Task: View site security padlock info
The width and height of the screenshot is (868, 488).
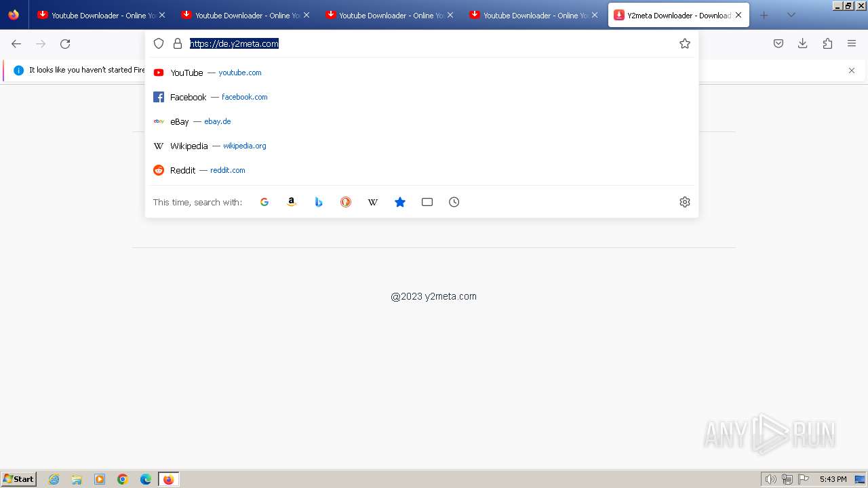Action: (x=178, y=43)
